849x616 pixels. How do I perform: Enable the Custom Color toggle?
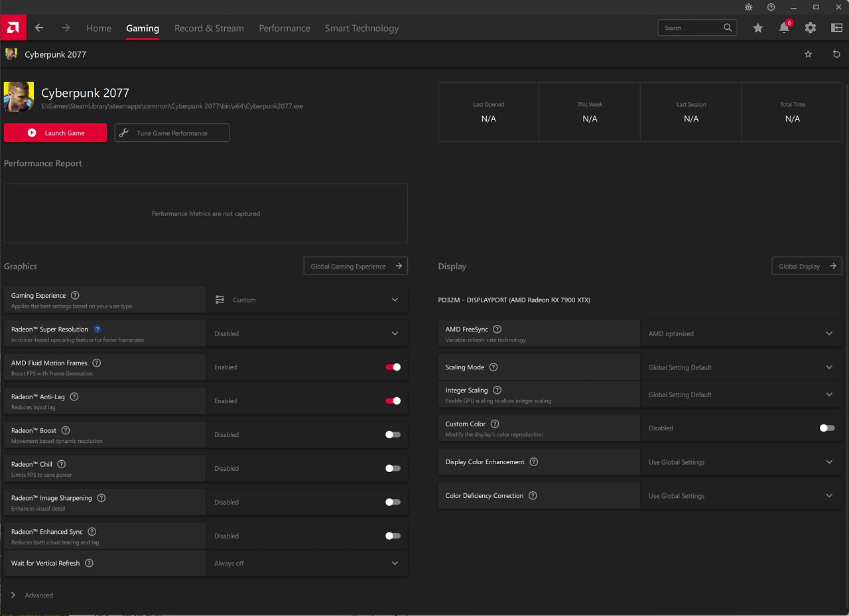827,428
